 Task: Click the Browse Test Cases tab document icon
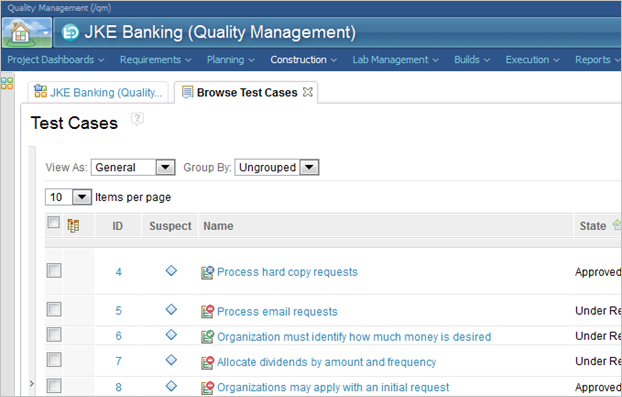pyautogui.click(x=187, y=92)
